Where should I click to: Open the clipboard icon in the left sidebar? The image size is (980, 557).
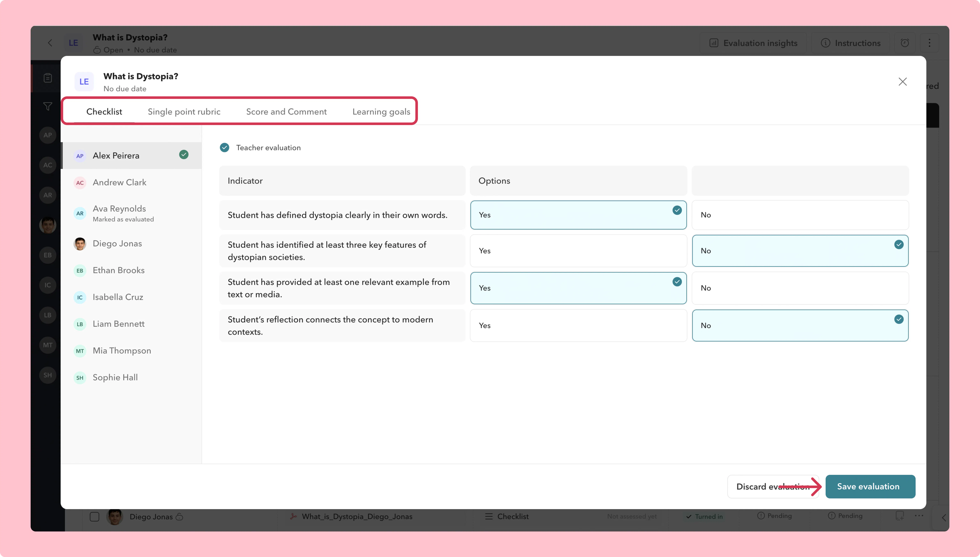click(x=48, y=78)
